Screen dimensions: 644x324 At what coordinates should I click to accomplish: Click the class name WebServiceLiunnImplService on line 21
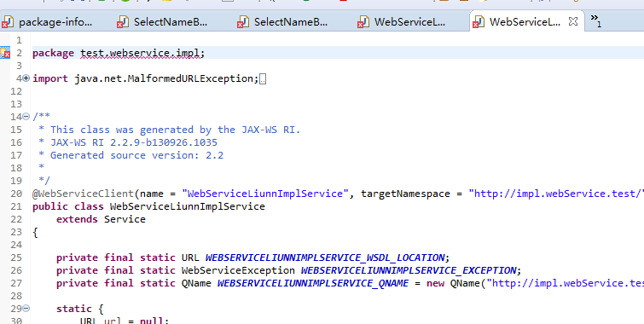(x=188, y=206)
